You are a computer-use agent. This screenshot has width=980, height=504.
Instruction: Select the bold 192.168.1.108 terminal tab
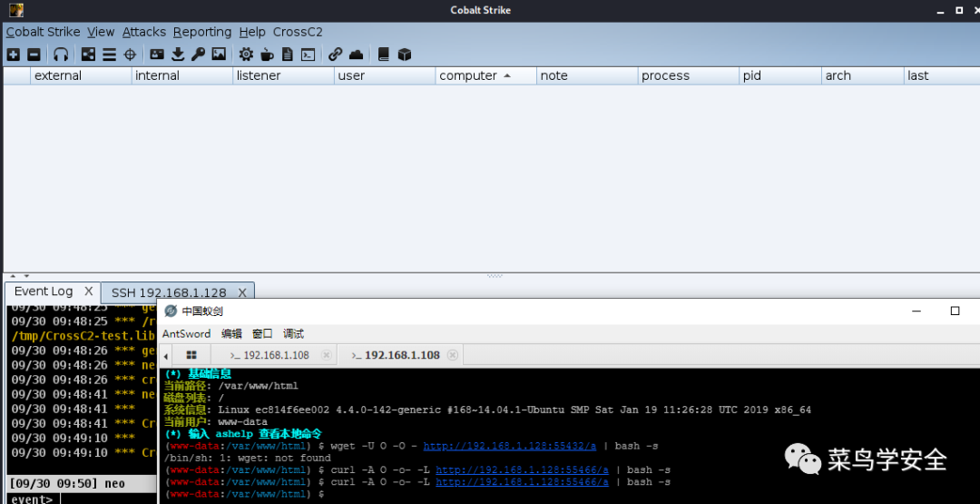[397, 355]
